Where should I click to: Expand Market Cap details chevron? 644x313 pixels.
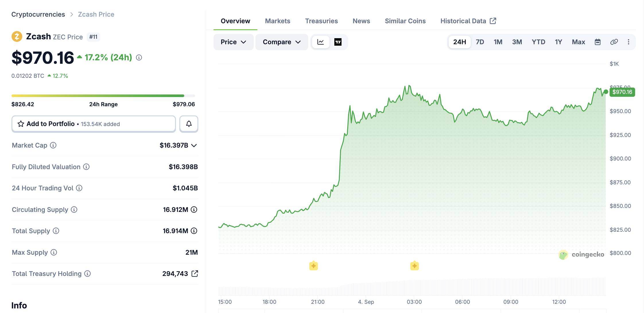pyautogui.click(x=194, y=145)
